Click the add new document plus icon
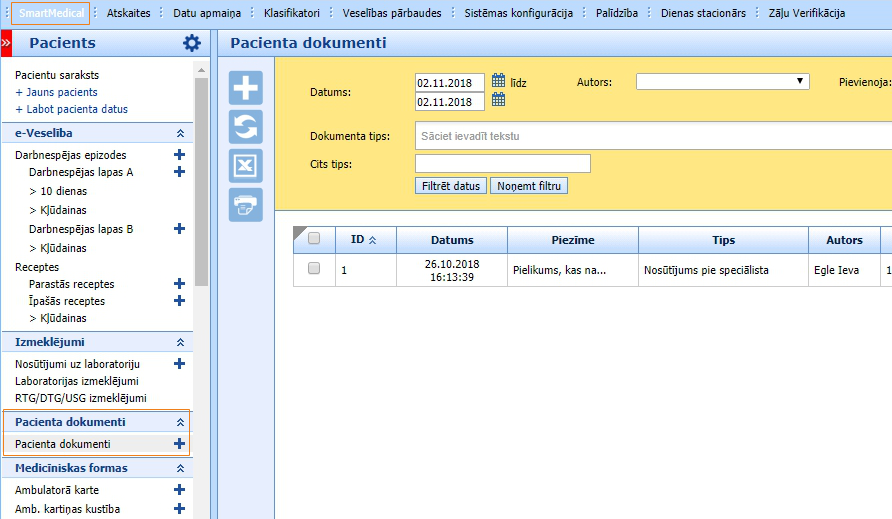Screen dimensions: 892x519 coord(245,88)
